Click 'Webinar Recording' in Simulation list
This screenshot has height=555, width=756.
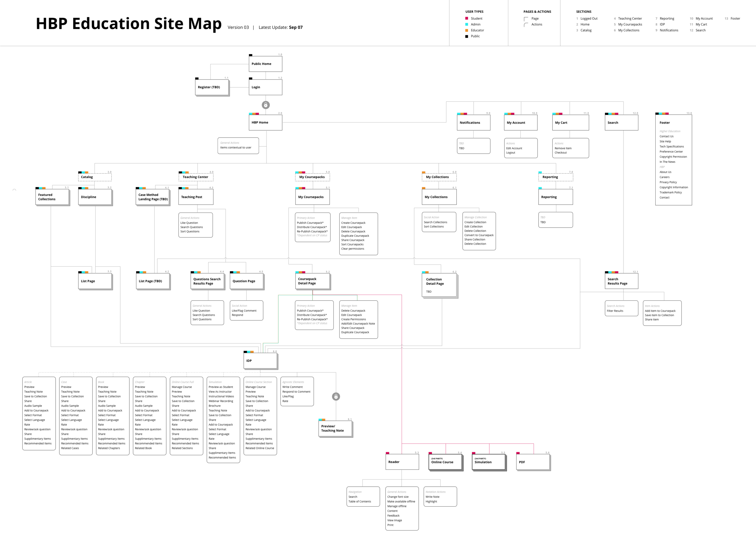(x=220, y=401)
